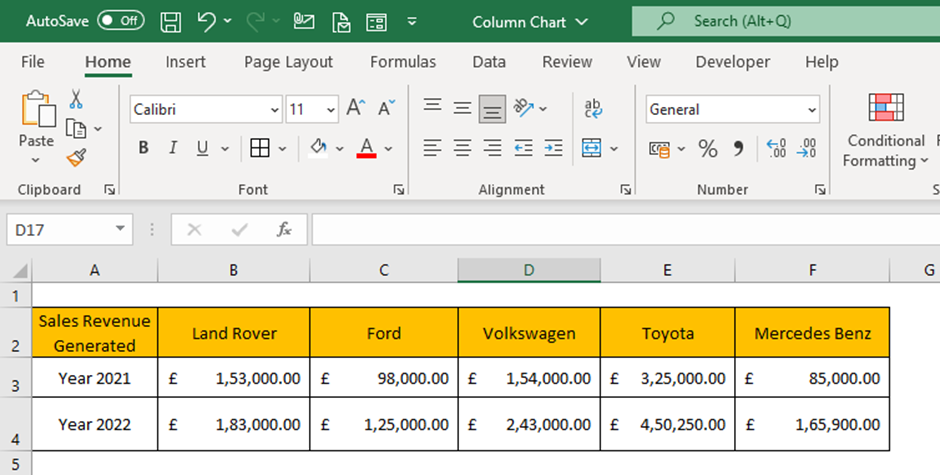Screen dimensions: 940x475
Task: Click the Insert Function fx icon
Action: pos(284,230)
